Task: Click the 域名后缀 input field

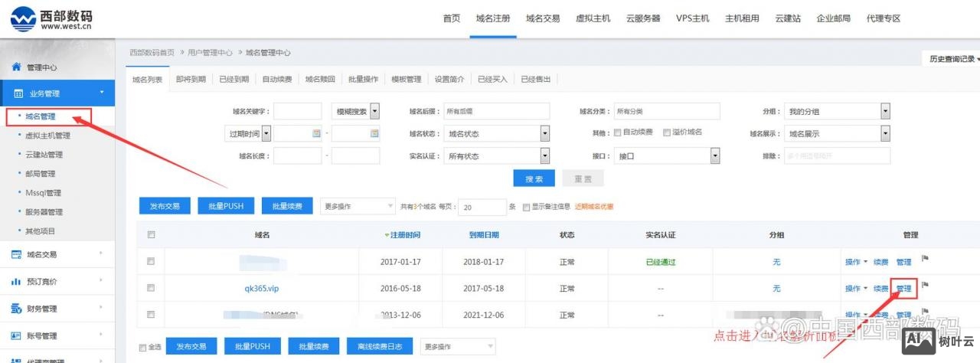Action: coord(497,111)
